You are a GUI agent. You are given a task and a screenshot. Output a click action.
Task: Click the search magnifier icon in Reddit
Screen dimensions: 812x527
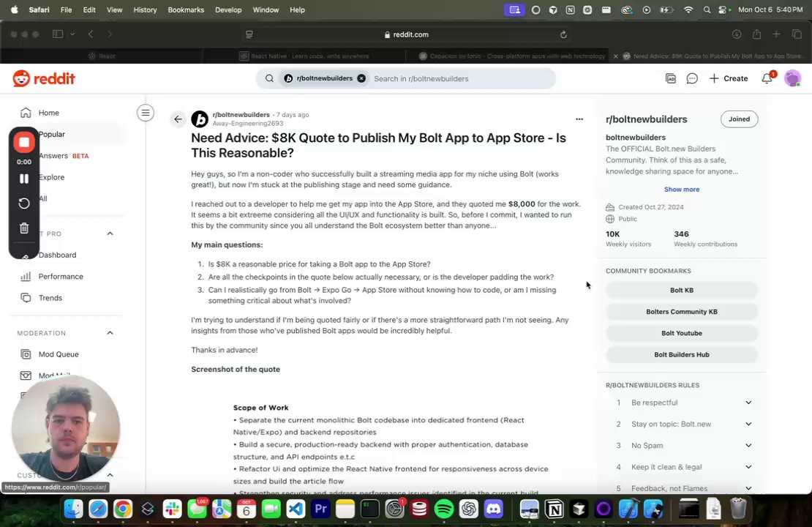[x=269, y=78]
